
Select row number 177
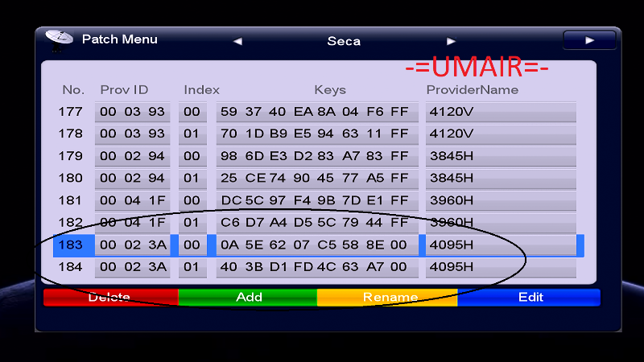click(x=71, y=112)
